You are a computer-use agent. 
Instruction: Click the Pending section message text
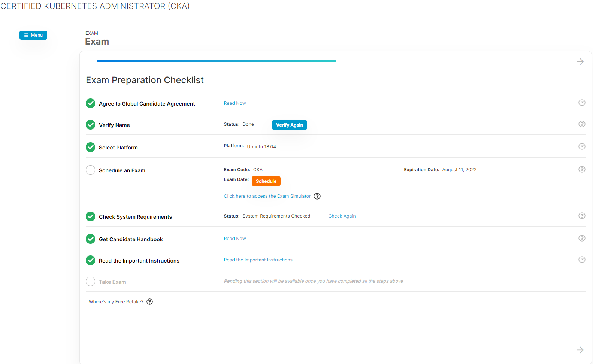coord(314,281)
